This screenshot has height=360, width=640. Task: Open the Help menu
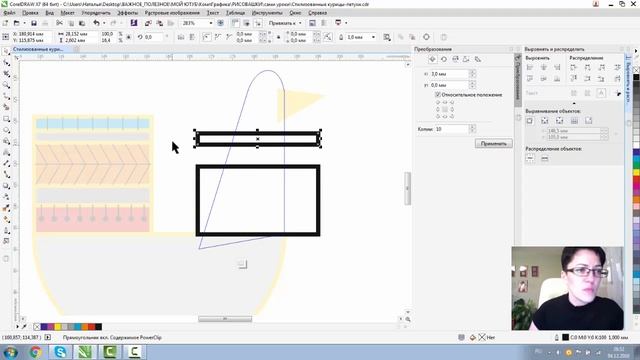tap(318, 13)
